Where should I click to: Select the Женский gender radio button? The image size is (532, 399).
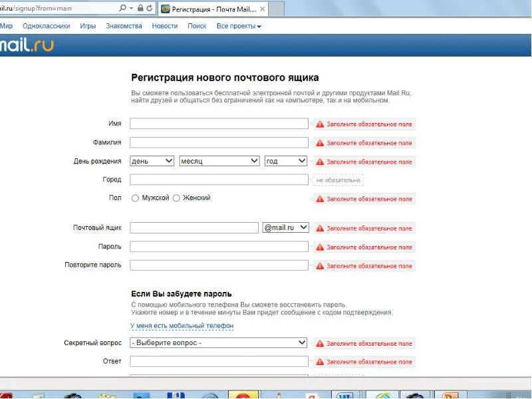(176, 198)
